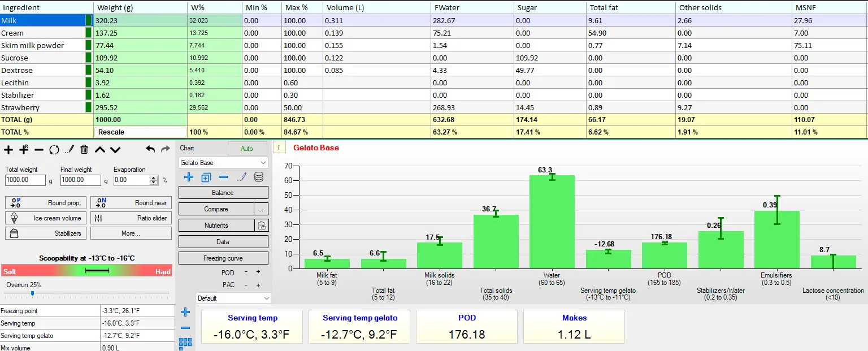Open the Freezing curve view
The width and height of the screenshot is (868, 351).
(x=223, y=258)
